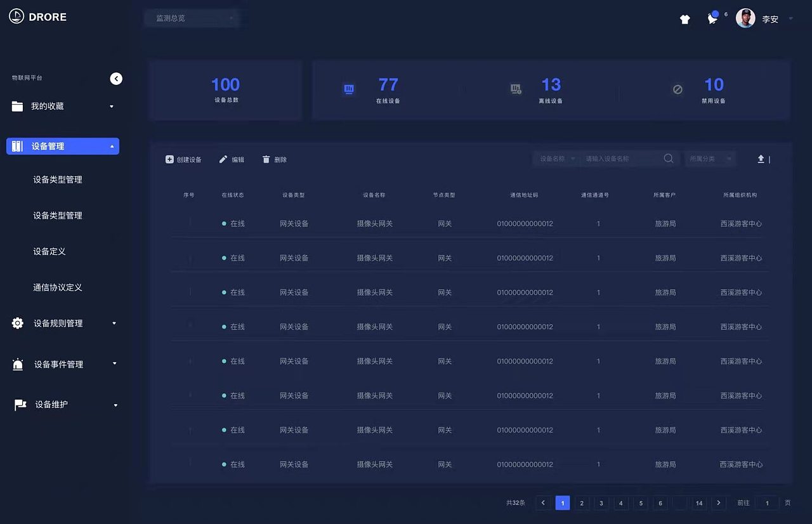Open the 设备名称 search type dropdown

pos(556,159)
